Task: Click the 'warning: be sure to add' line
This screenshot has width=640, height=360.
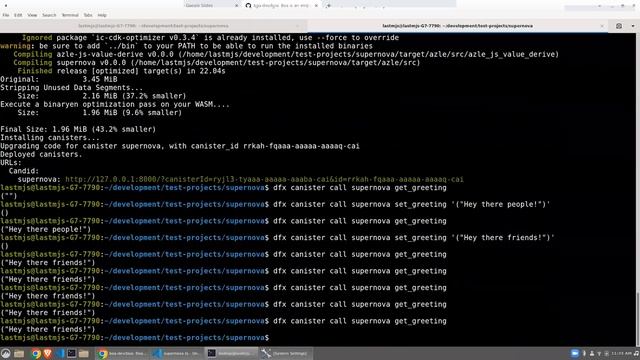Action: coord(187,46)
